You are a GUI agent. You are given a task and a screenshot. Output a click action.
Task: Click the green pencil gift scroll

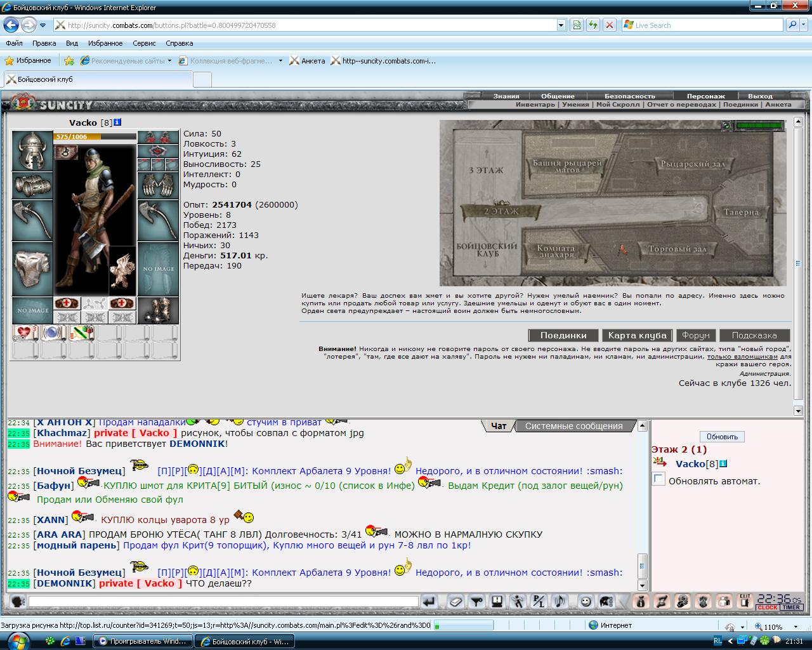click(x=81, y=333)
